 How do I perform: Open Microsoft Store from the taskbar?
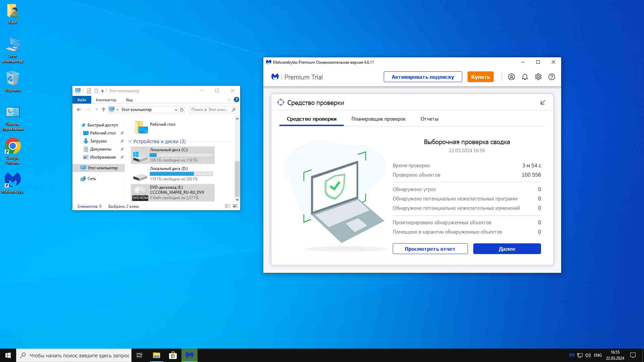(x=173, y=355)
